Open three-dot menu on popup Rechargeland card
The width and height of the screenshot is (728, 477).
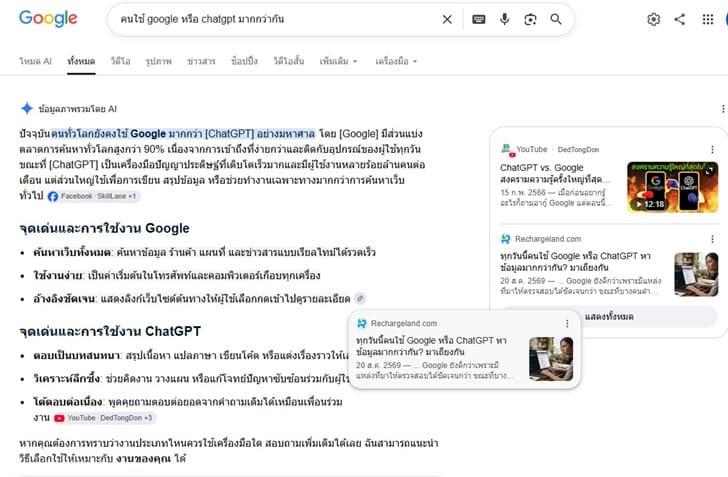567,323
